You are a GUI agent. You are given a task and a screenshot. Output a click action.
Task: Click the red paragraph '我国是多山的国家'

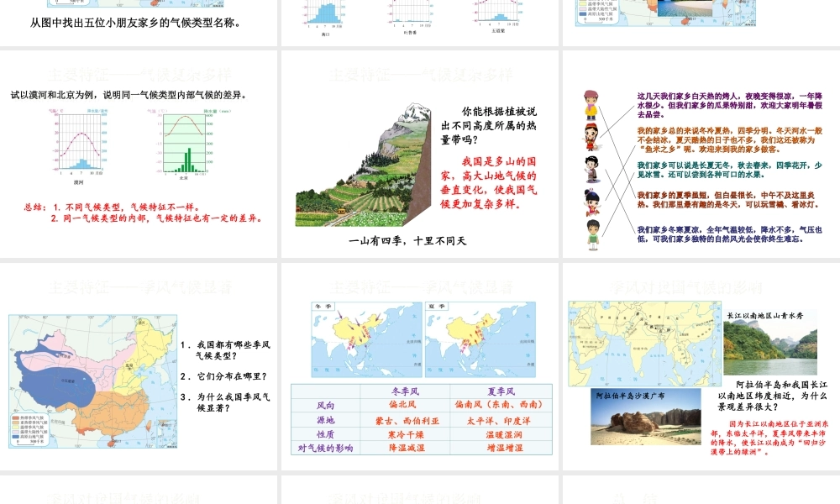[x=489, y=182]
